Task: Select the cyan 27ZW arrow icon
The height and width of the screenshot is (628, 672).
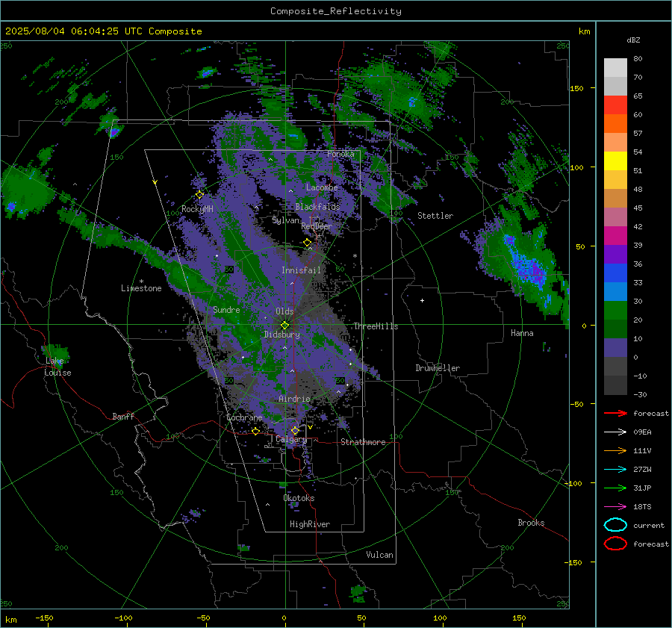Action: [615, 470]
